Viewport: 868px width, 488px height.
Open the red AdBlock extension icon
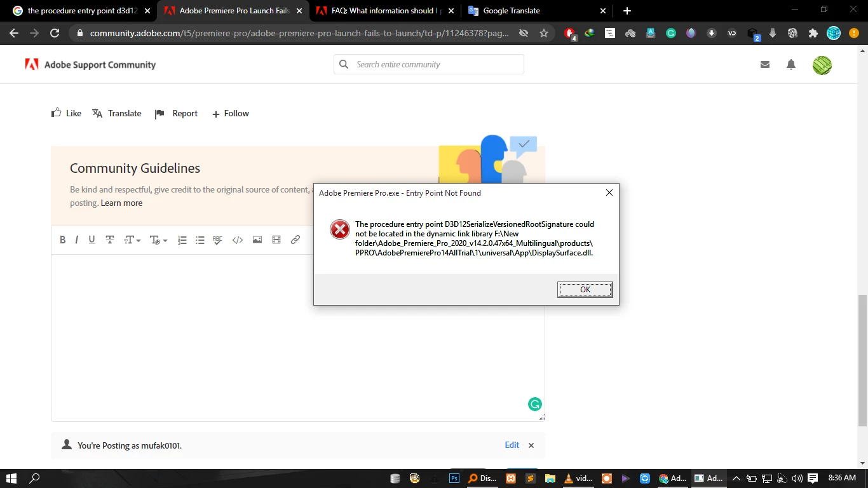pyautogui.click(x=570, y=33)
